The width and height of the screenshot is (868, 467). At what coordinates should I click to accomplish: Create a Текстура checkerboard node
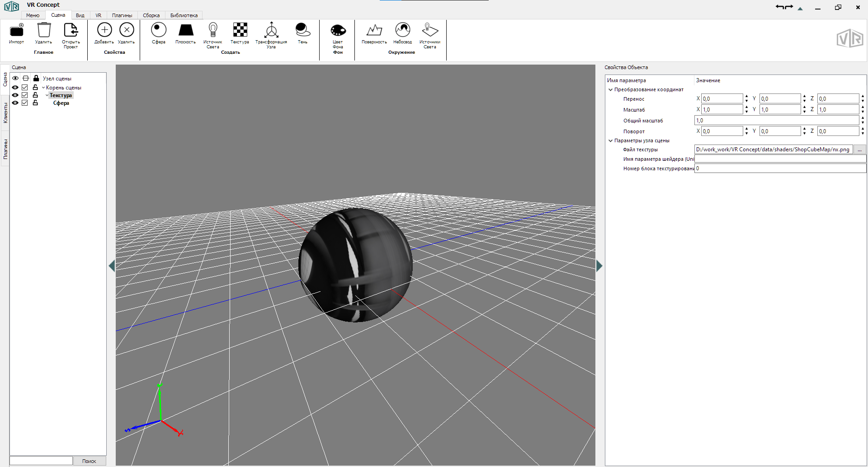240,30
